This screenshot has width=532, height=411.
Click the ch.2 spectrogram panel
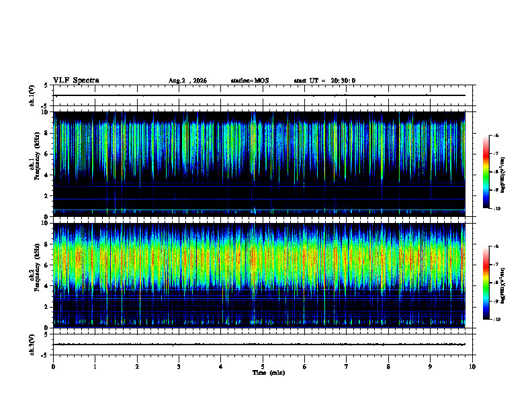point(259,275)
